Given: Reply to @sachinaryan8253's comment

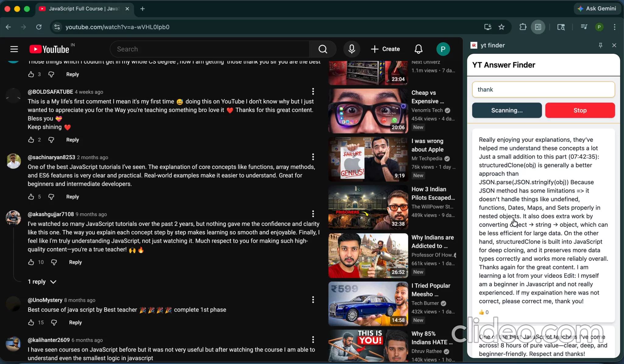Looking at the screenshot, I should point(73,197).
